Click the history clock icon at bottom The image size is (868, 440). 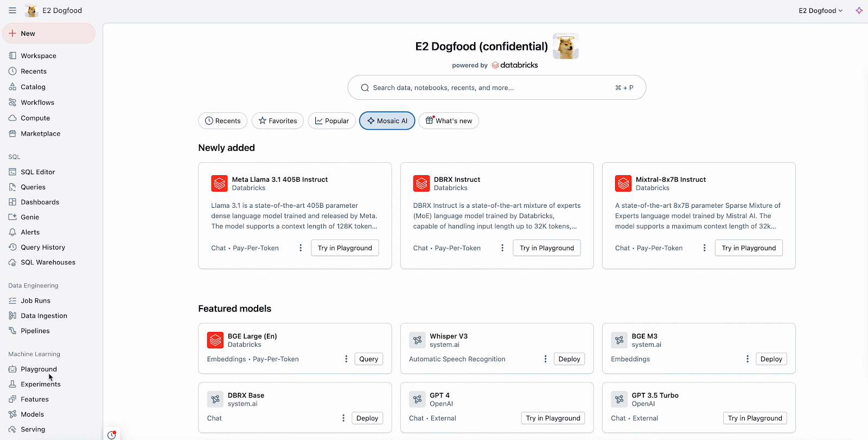[x=112, y=435]
